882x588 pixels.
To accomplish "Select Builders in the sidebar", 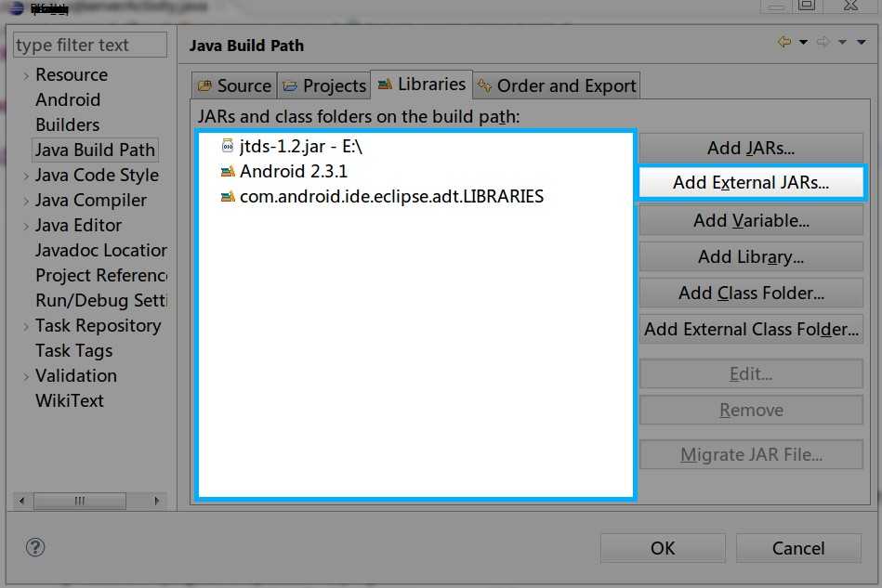I will click(x=68, y=124).
